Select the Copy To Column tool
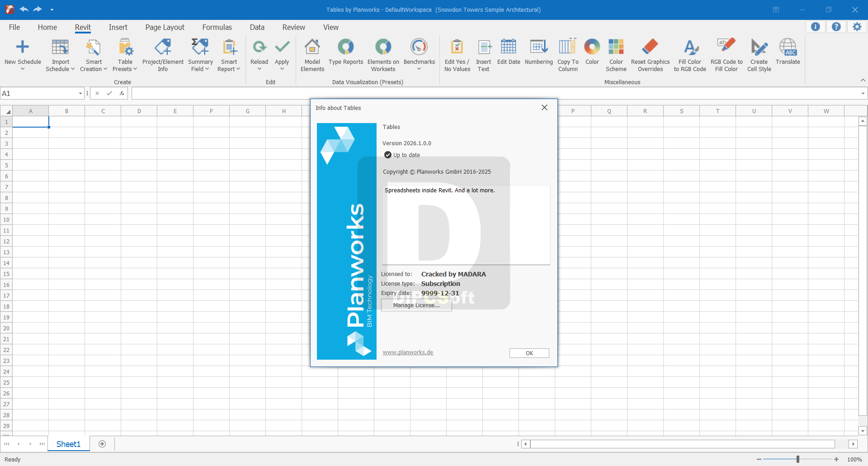868x466 pixels. [568, 55]
